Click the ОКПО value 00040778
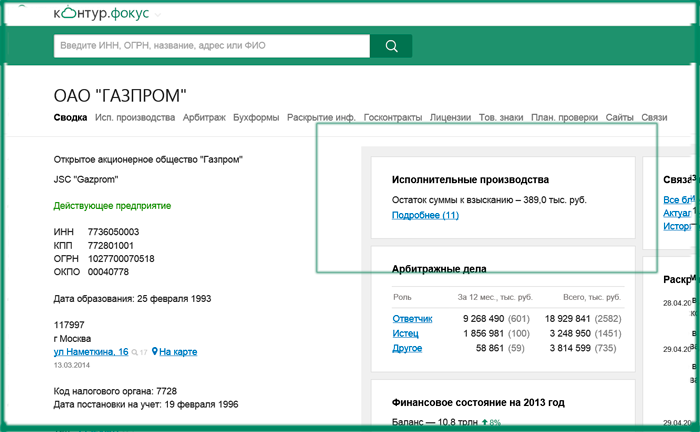Viewport: 700px width, 432px height. click(x=108, y=272)
